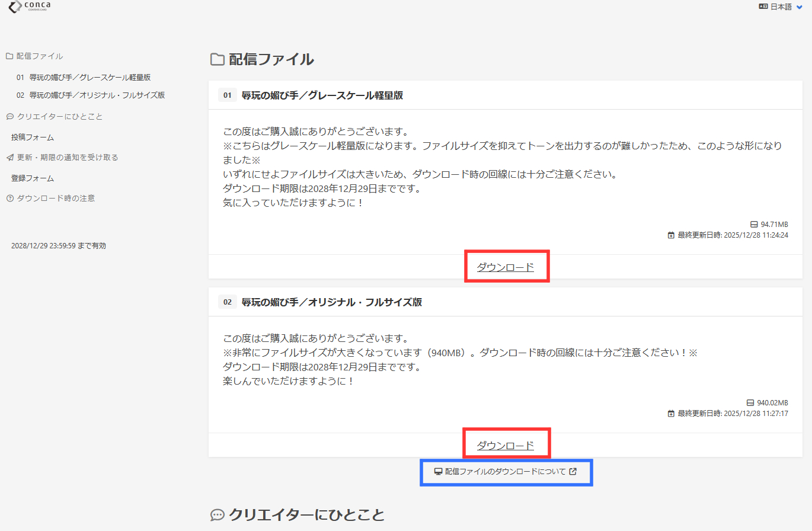Click the large folder icon in 配信ファイル heading
812x531 pixels.
pos(218,59)
